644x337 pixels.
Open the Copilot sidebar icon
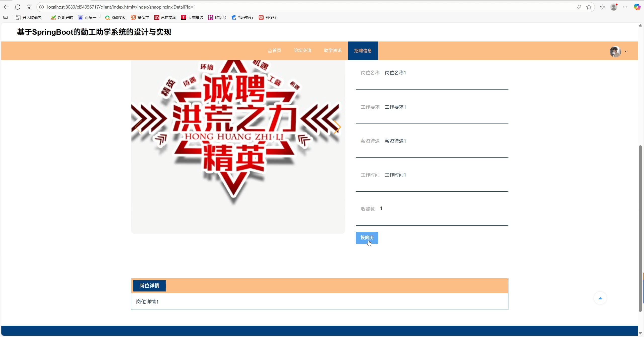(637, 7)
